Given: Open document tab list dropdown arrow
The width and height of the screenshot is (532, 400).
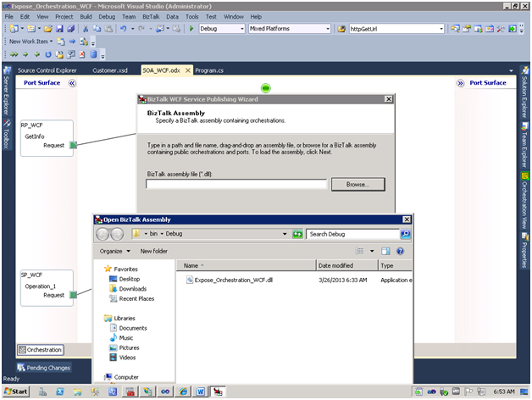Looking at the screenshot, I should pyautogui.click(x=511, y=70).
